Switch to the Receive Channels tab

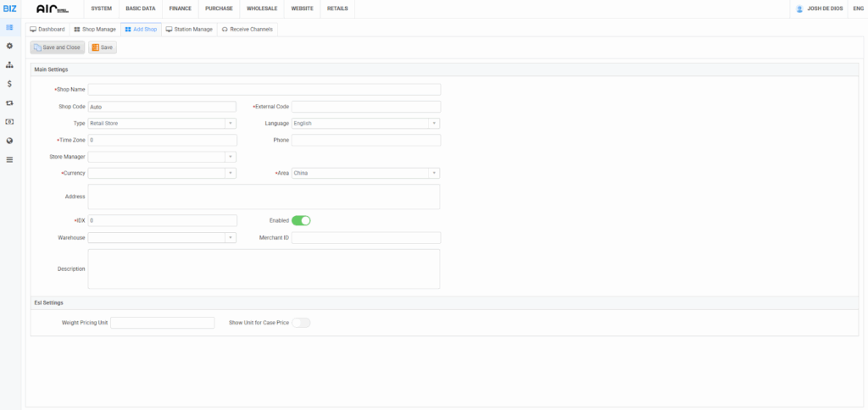pos(248,29)
